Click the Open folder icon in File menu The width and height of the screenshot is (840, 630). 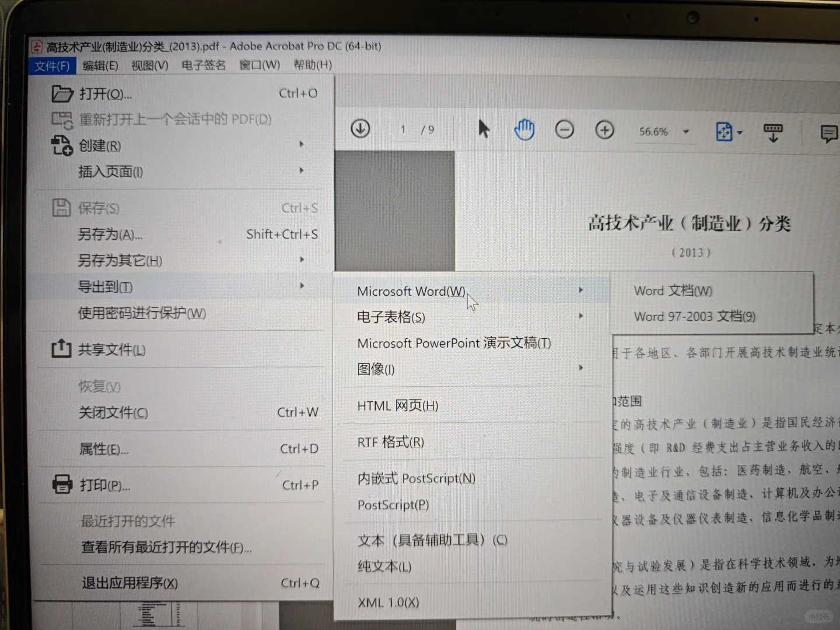(62, 93)
